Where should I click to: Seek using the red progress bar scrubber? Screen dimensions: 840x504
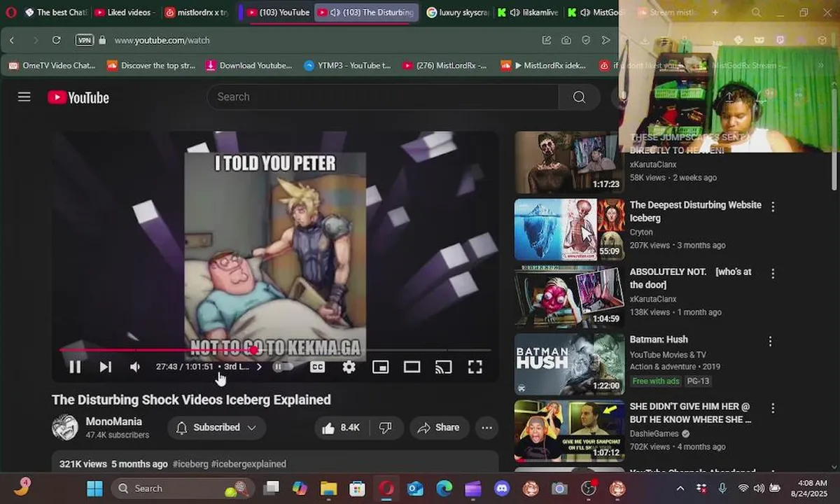[x=253, y=350]
